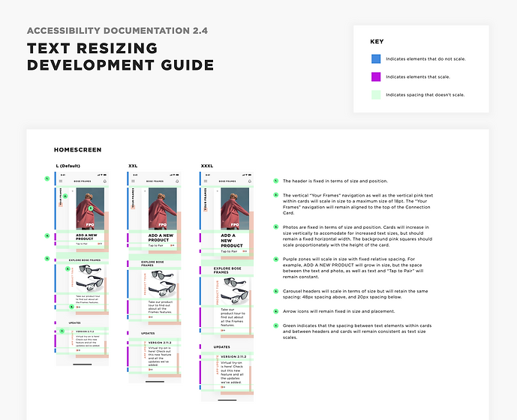Click note starting 'Photos are fixed in terms'

pyautogui.click(x=357, y=236)
